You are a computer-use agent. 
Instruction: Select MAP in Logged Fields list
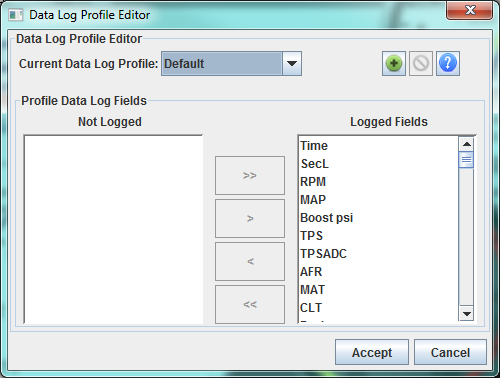[379, 200]
